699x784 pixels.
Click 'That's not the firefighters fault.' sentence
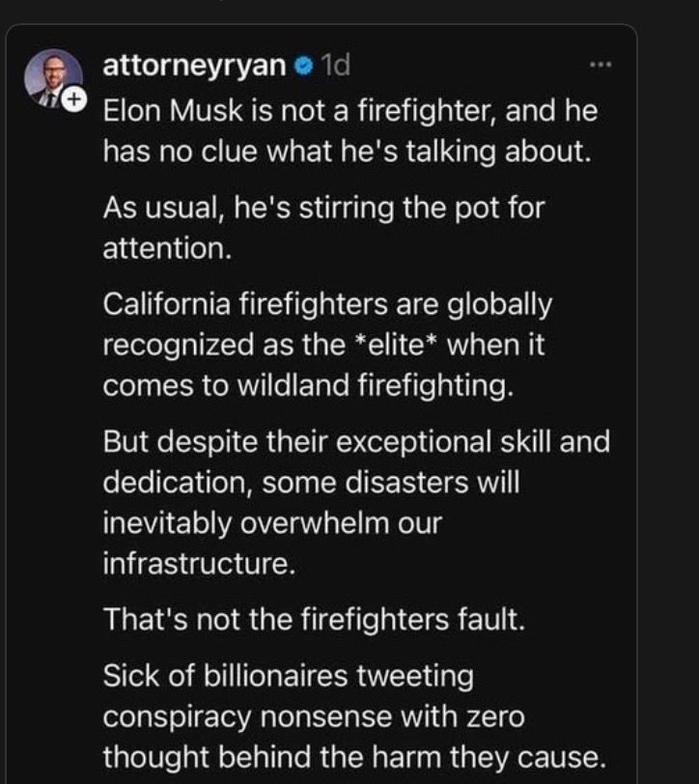(314, 619)
